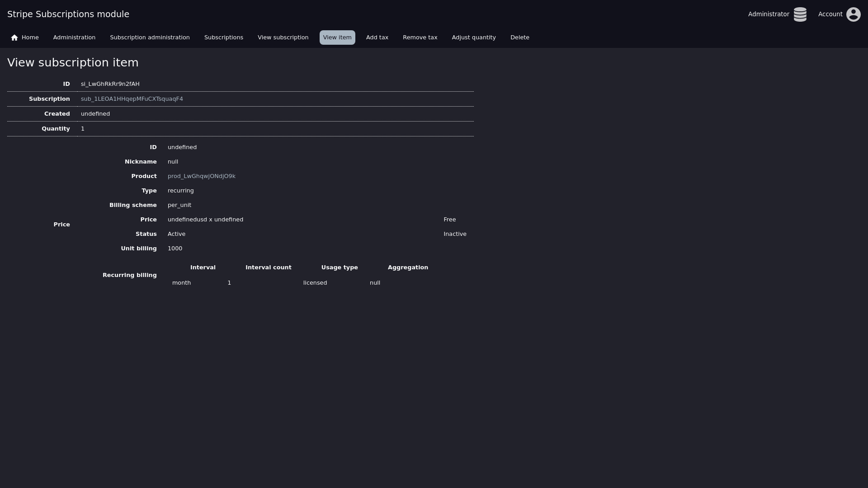The width and height of the screenshot is (868, 488).
Task: Select the highlighted View item tab
Action: click(x=337, y=38)
